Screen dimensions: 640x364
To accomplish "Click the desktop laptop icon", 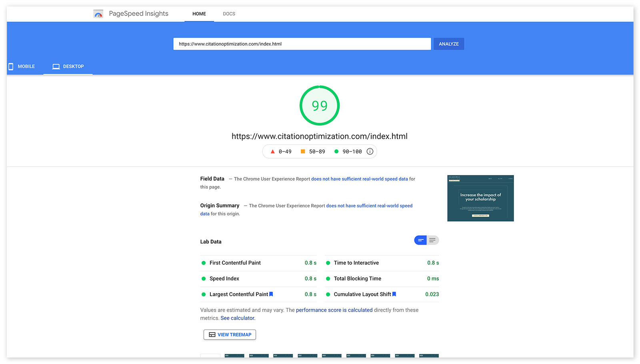I will click(x=56, y=66).
